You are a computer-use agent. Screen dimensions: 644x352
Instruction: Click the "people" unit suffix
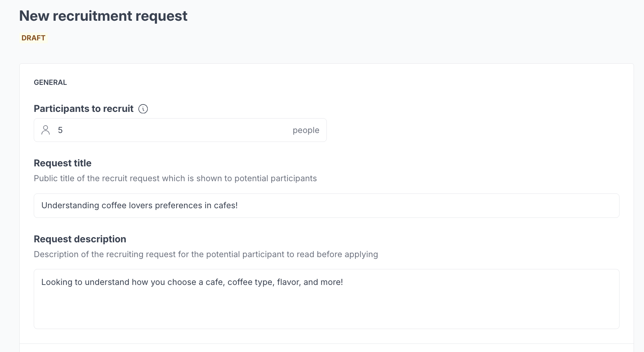pos(306,130)
